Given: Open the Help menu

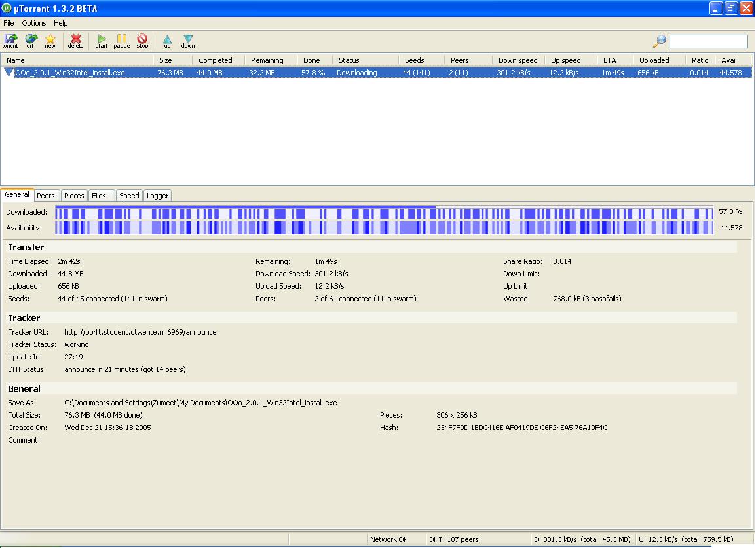Looking at the screenshot, I should click(x=61, y=23).
